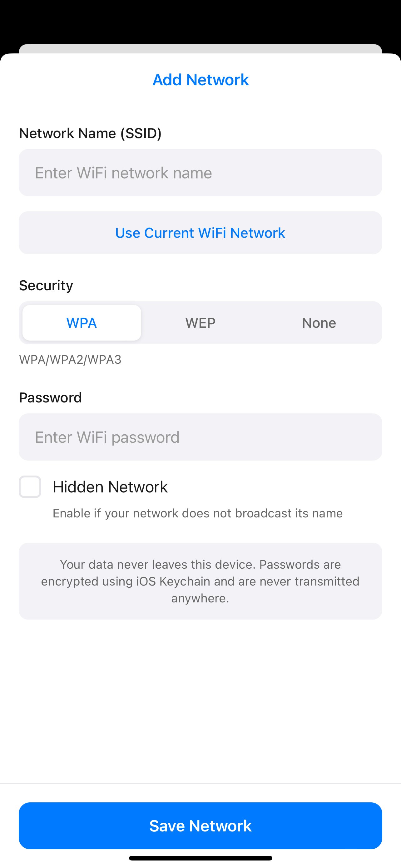Click the Password section label

51,398
